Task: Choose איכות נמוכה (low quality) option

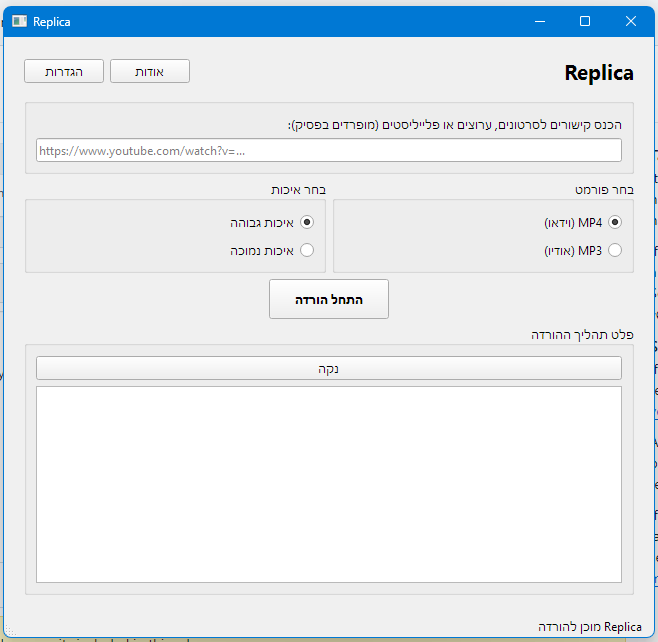Action: coord(307,250)
